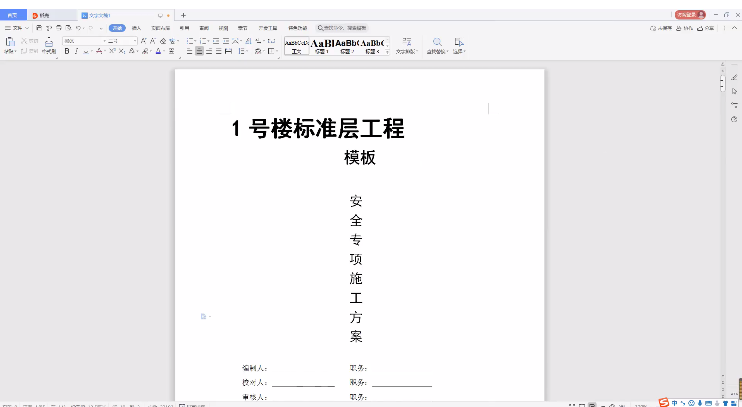Click the paragraph layout marker in left margin
Screen dimensions: 742x407
[204, 316]
